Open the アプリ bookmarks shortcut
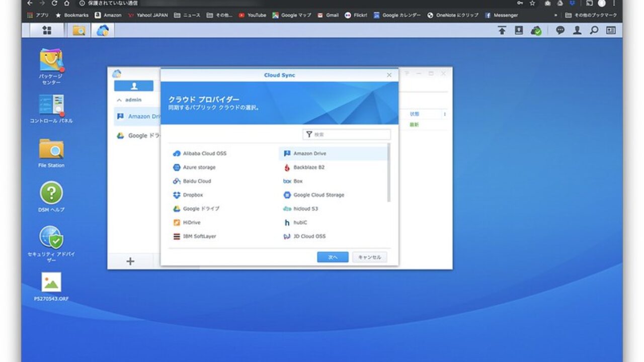Image resolution: width=644 pixels, height=362 pixels. click(38, 15)
